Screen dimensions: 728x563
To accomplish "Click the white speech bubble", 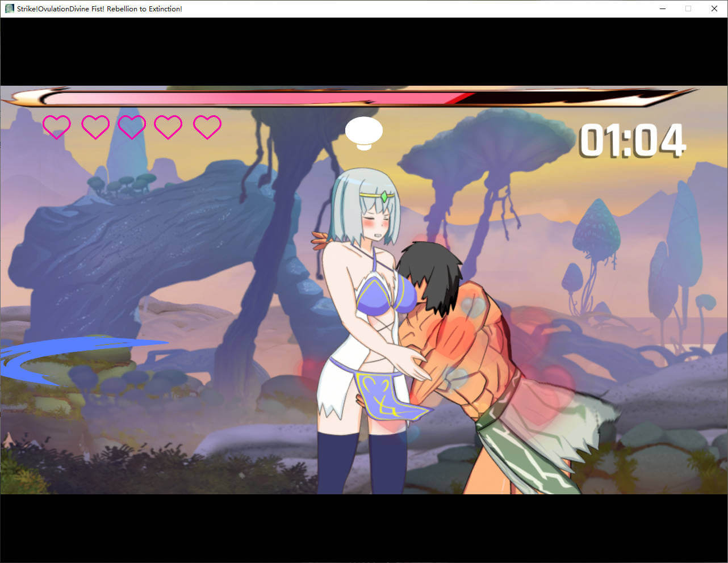I will point(364,132).
